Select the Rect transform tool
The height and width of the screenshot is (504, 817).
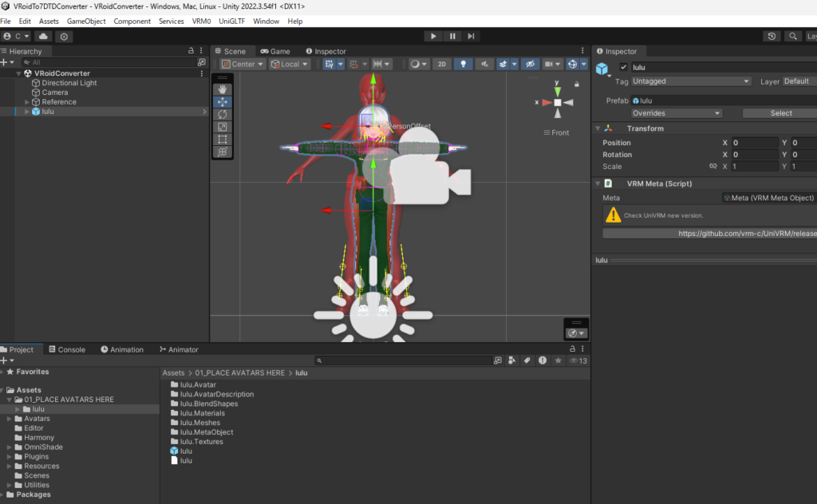[x=223, y=140]
